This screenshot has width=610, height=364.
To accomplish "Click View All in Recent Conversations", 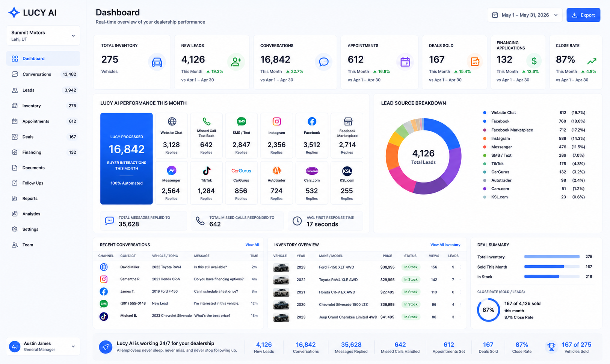I will [x=252, y=245].
